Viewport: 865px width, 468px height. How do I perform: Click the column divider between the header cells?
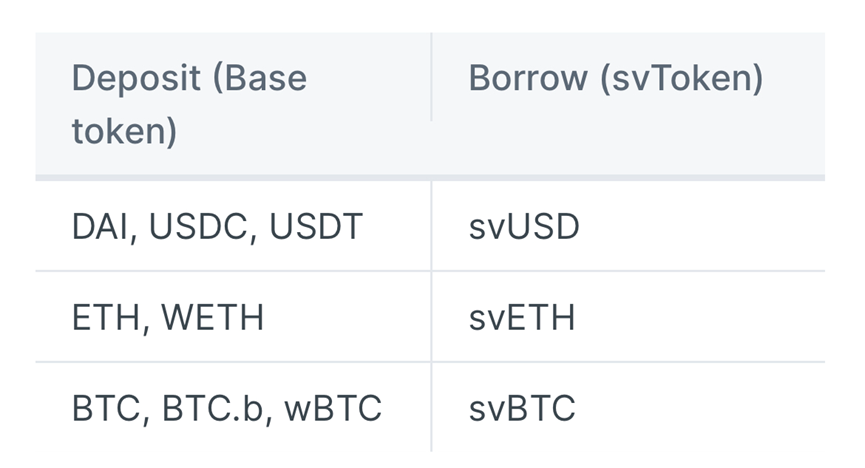coord(431,78)
